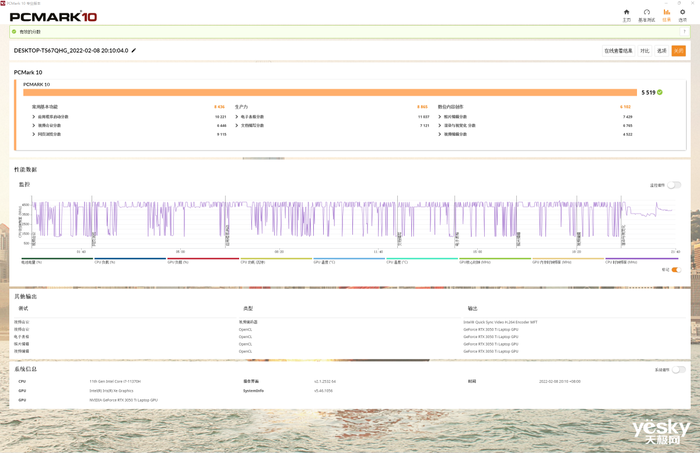Click the Options button beside Compare

pos(662,51)
